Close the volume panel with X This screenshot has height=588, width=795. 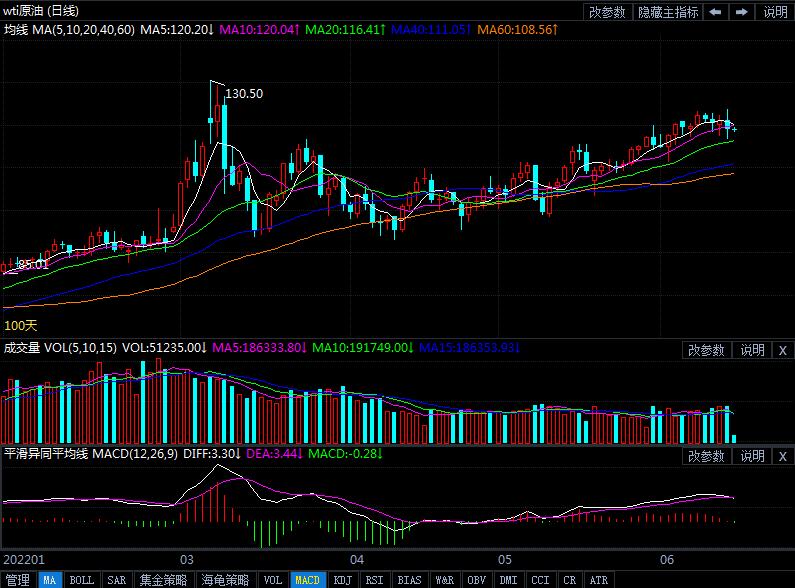click(782, 350)
